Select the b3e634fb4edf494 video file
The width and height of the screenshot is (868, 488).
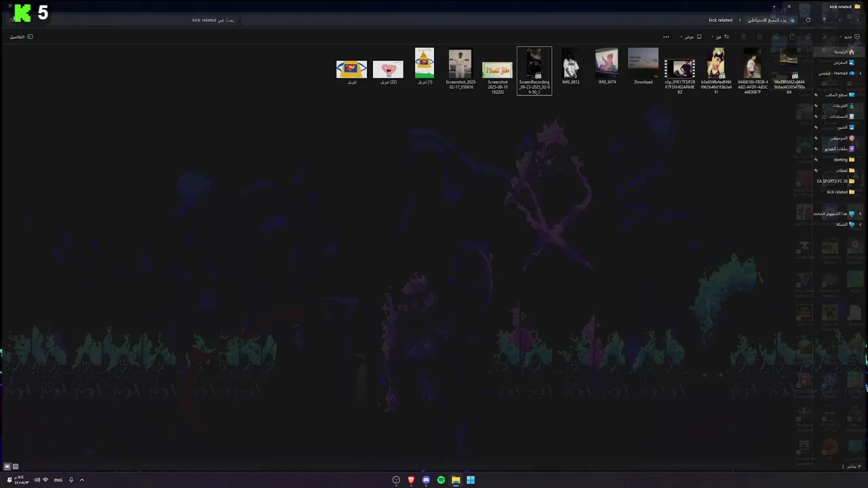coord(716,70)
